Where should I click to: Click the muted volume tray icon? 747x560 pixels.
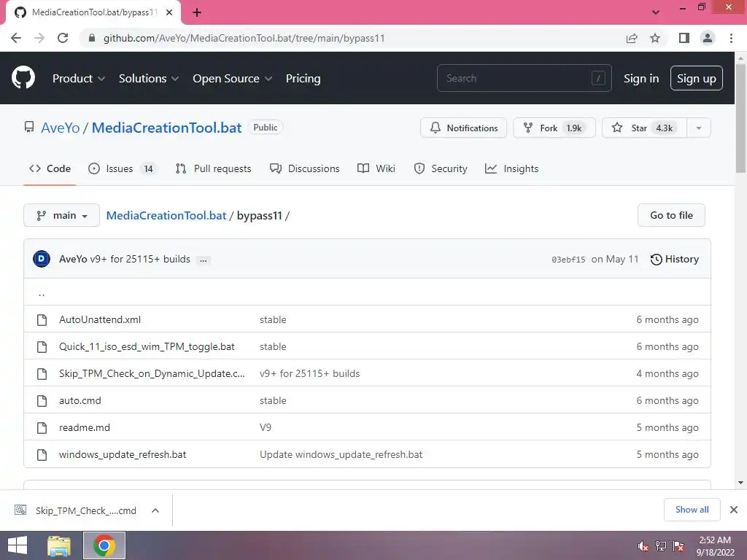[x=643, y=546]
